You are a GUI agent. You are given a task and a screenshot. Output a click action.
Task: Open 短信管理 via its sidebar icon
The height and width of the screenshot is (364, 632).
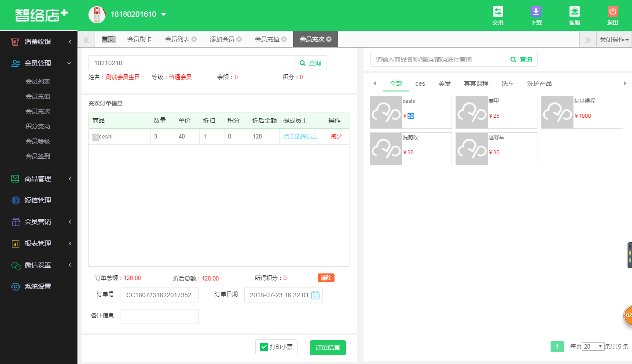[x=15, y=200]
